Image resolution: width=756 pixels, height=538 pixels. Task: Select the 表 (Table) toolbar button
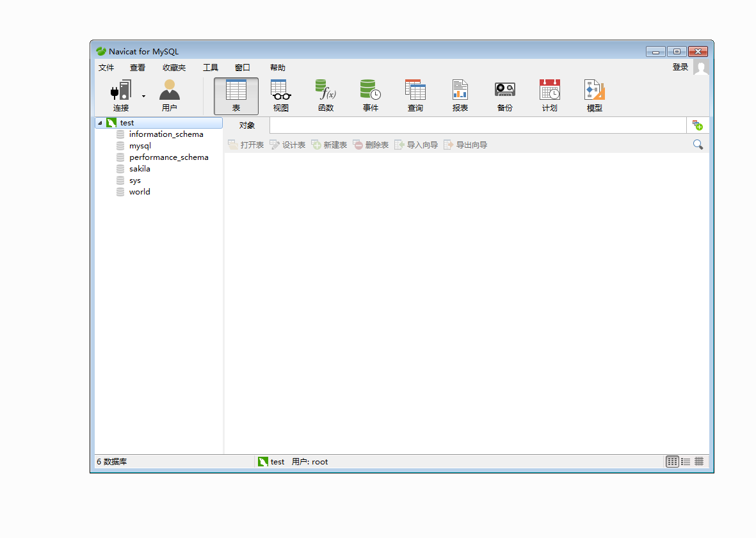[x=236, y=97]
